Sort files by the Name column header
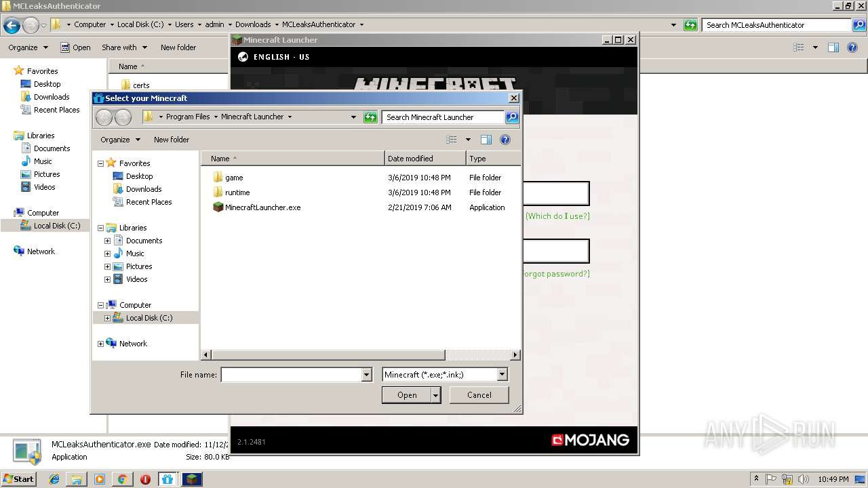The width and height of the screenshot is (868, 488). [293, 159]
